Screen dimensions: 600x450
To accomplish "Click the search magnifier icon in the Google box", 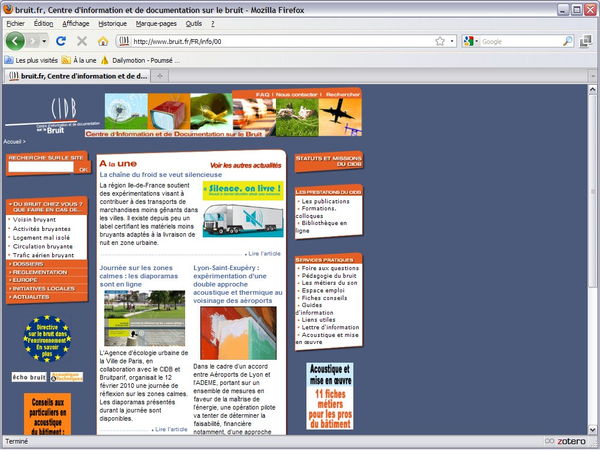I will tap(568, 41).
